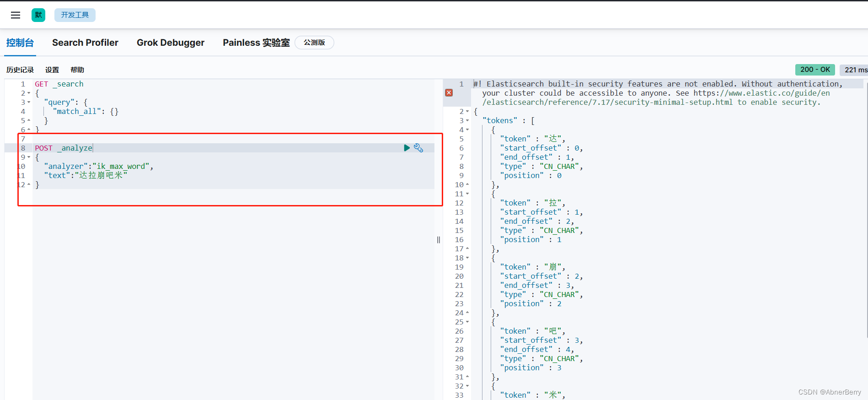This screenshot has height=400, width=868.
Task: Click the GET _search request line
Action: click(59, 84)
